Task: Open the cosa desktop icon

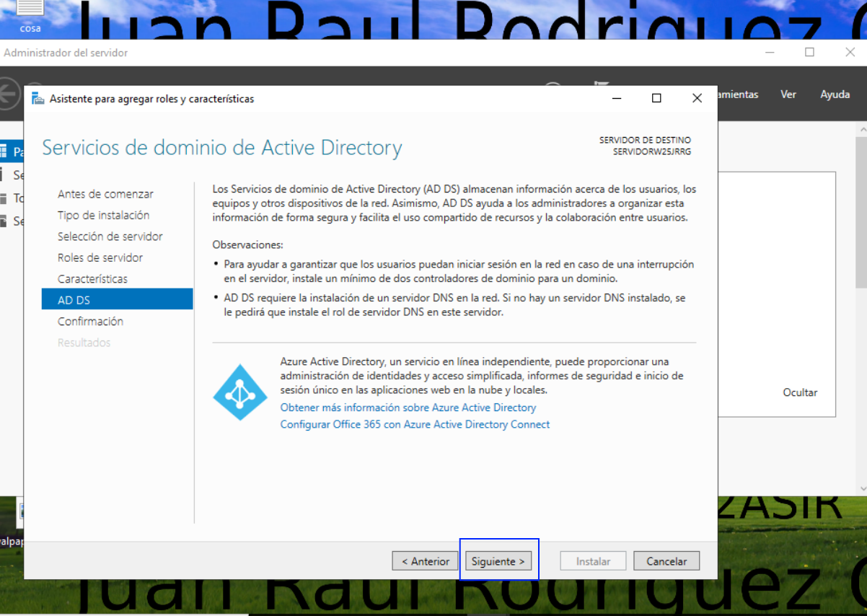Action: pyautogui.click(x=30, y=16)
